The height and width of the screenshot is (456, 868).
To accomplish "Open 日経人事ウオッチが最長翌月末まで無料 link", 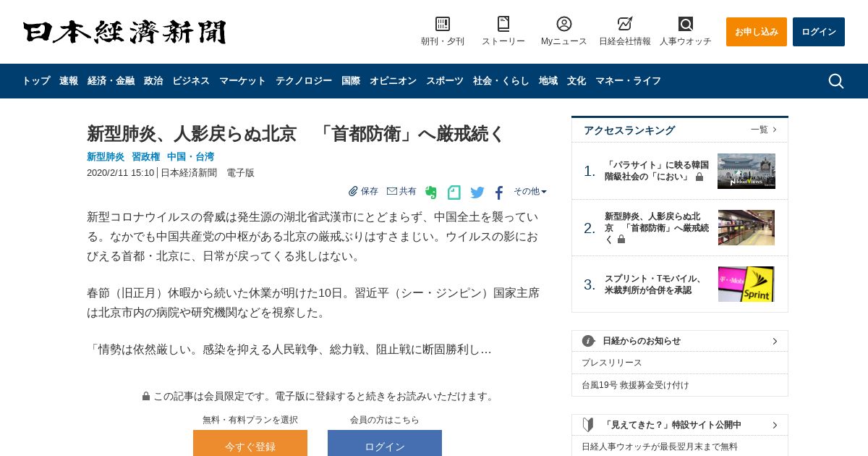I will point(660,447).
